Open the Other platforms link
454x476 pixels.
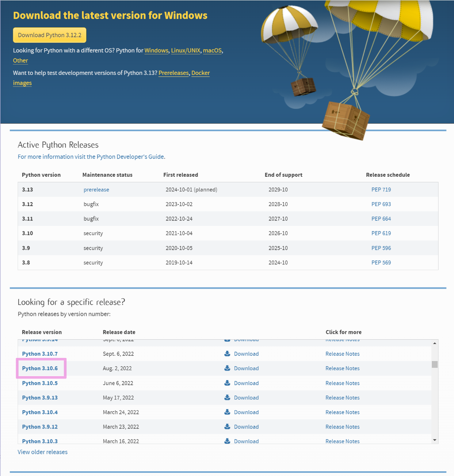point(21,61)
